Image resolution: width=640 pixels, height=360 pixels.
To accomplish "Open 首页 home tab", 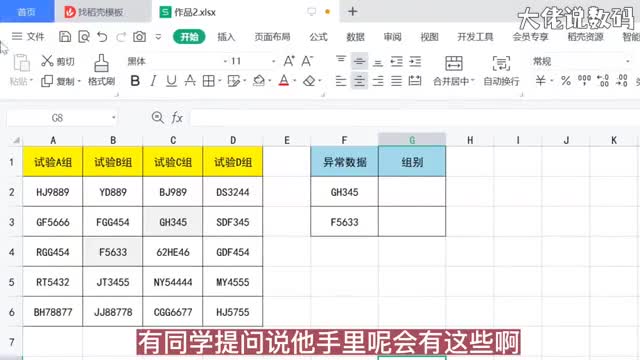I will 27,11.
